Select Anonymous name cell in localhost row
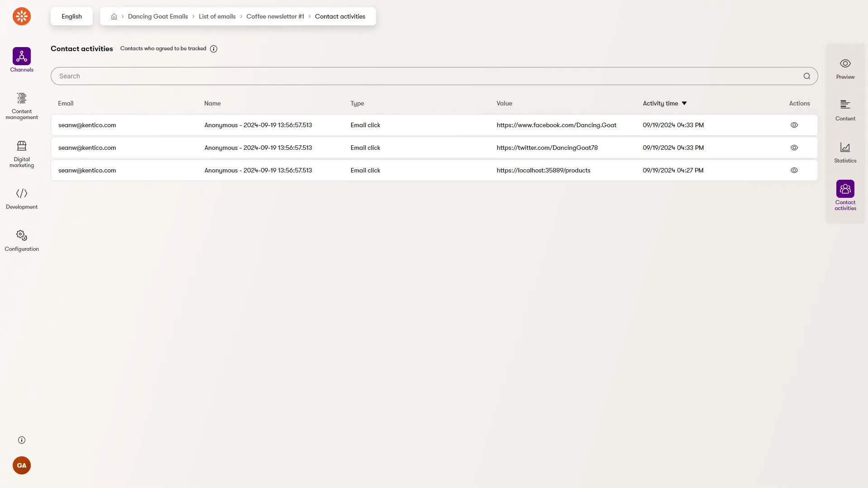This screenshot has width=868, height=488. click(258, 170)
